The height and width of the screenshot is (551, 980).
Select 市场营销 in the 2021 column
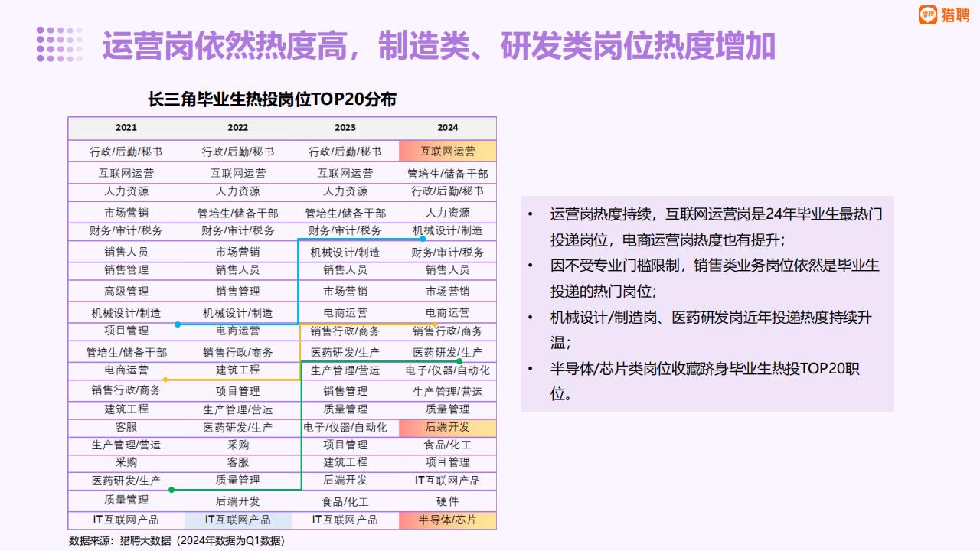click(126, 213)
